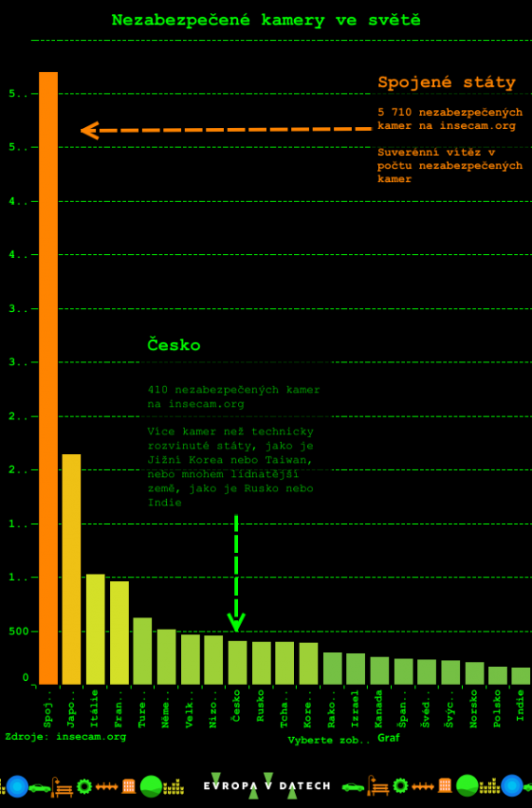Click the yellow-green Francie bar

(x=119, y=632)
